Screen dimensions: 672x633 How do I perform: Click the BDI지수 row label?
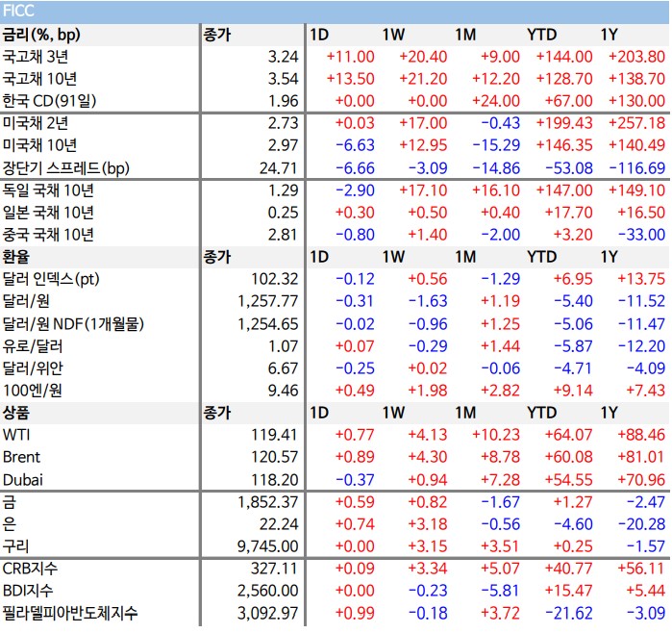click(x=28, y=591)
